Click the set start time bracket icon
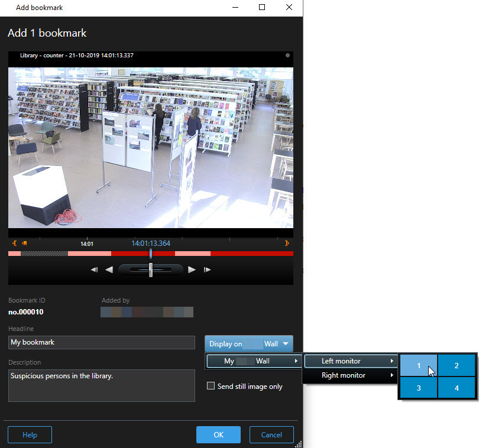479x448 pixels. 15,243
